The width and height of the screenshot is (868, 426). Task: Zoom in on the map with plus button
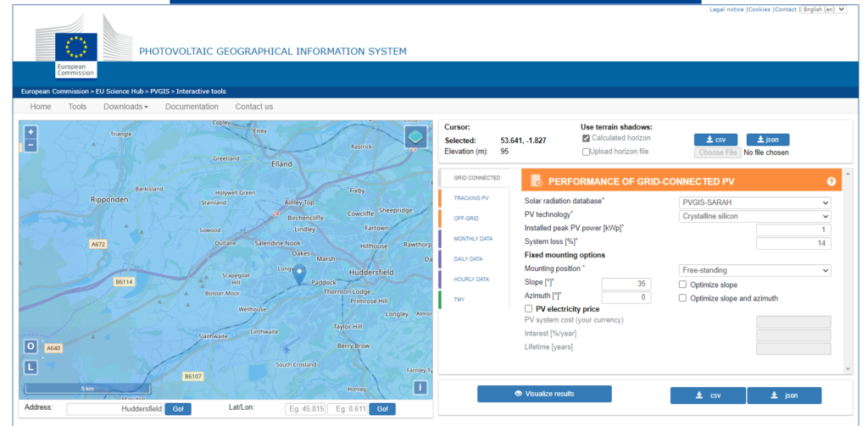coord(31,132)
